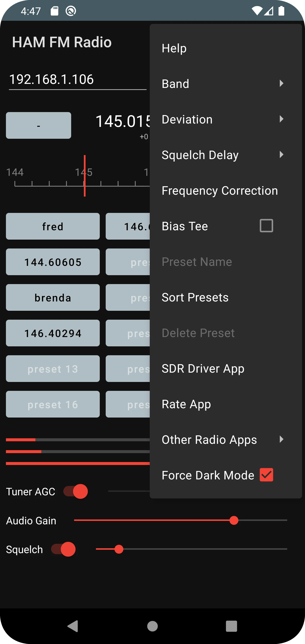Screen dimensions: 305x644
Task: Turn off the Tuner AGC switch
Action: [x=75, y=491]
